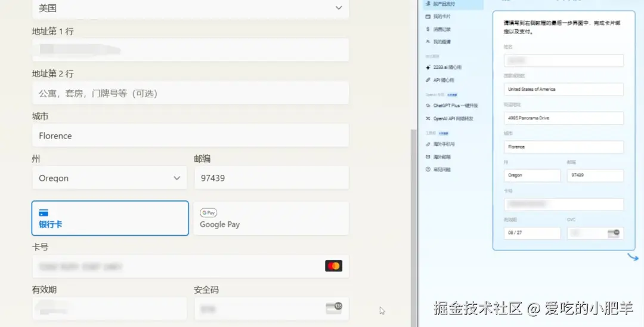644x327 pixels.
Task: Select the 银行卡 payment method
Action: (x=110, y=218)
